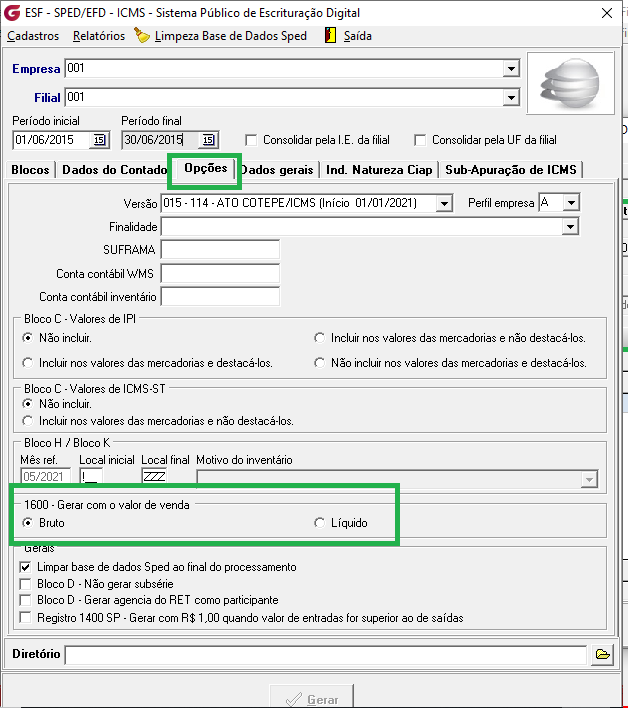Check Bloco D - Não gerar subsérie
The image size is (628, 708).
pyautogui.click(x=26, y=584)
